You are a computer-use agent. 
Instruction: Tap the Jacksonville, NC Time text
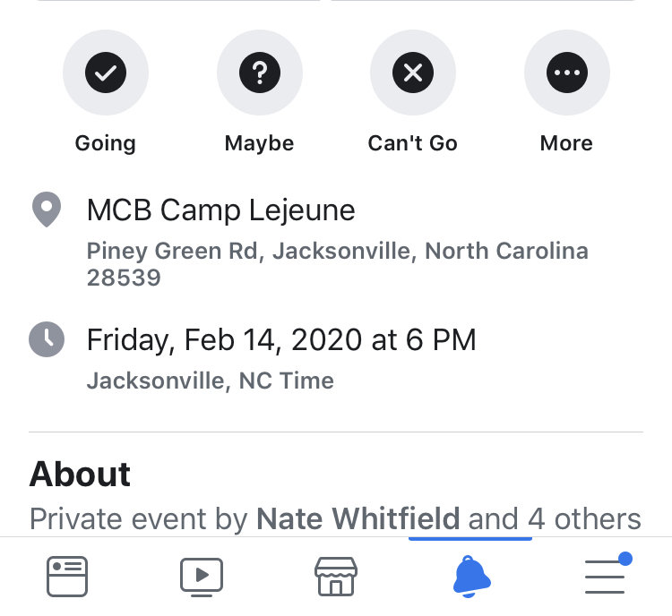210,381
